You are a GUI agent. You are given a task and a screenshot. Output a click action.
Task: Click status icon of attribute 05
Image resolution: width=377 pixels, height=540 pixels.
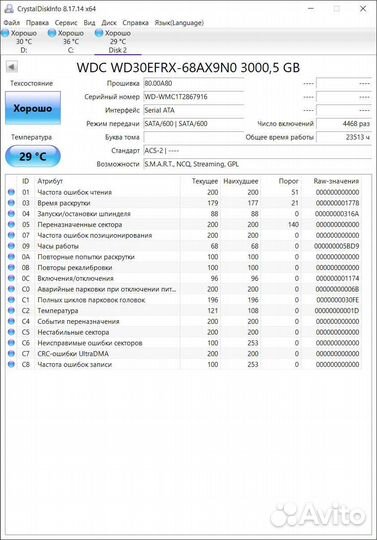11,224
